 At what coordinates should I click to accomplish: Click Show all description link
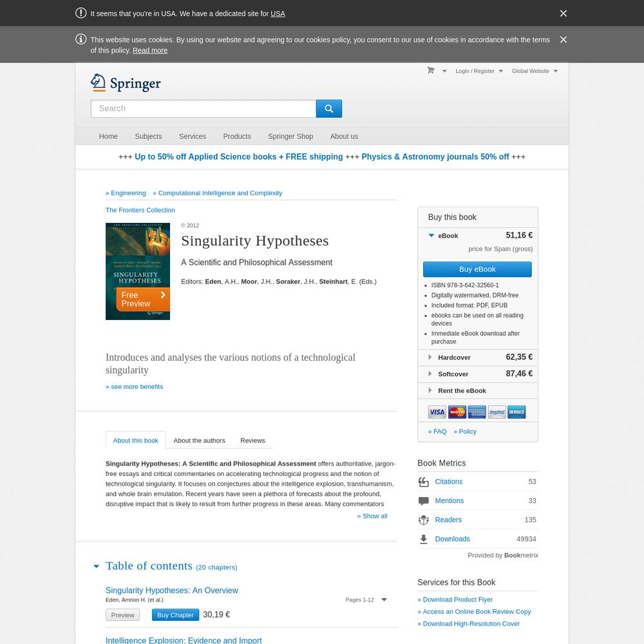372,516
